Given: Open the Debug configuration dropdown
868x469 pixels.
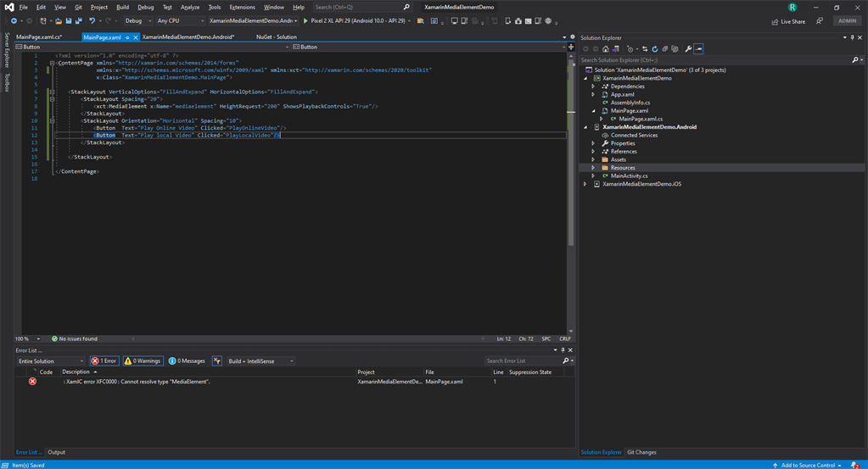Looking at the screenshot, I should [x=137, y=21].
